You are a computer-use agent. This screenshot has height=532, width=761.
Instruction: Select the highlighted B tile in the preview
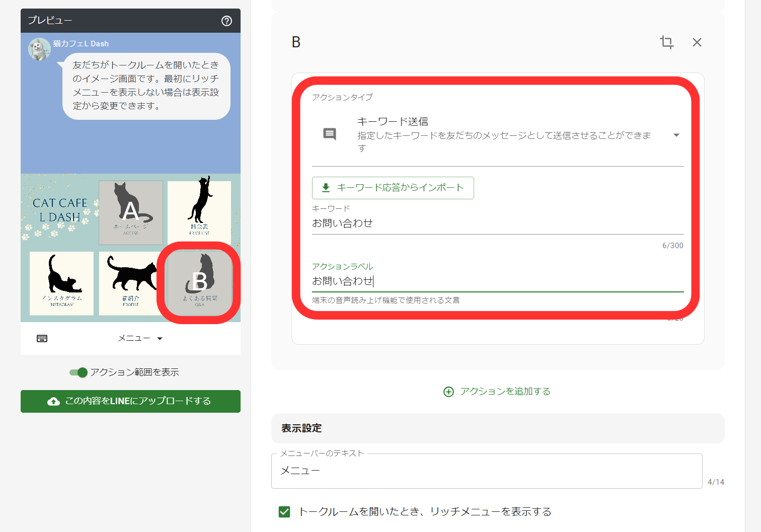click(x=199, y=283)
